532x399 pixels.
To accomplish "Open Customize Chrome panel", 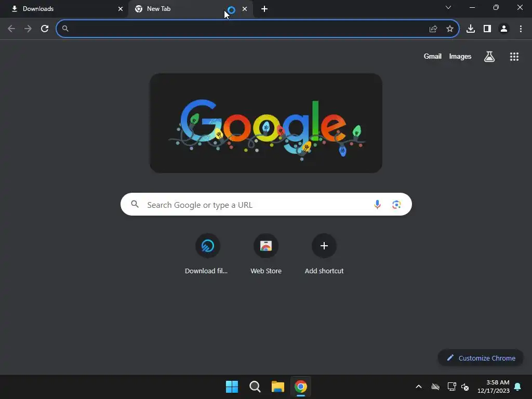I will tap(481, 358).
